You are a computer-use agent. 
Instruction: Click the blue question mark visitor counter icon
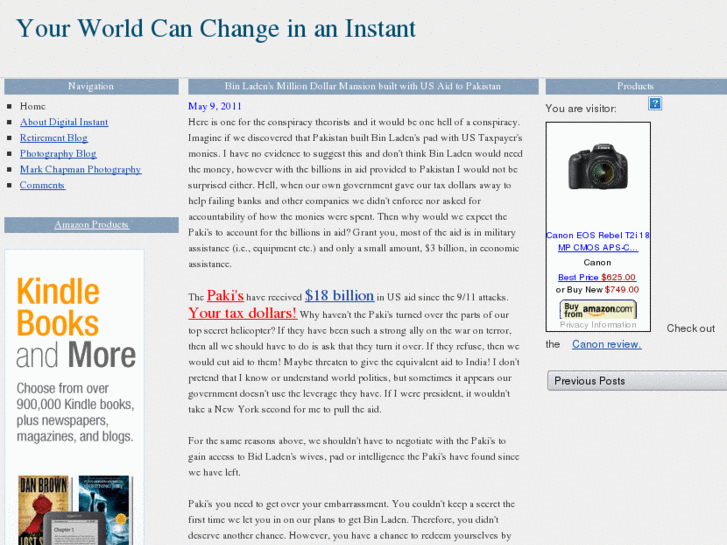(655, 103)
